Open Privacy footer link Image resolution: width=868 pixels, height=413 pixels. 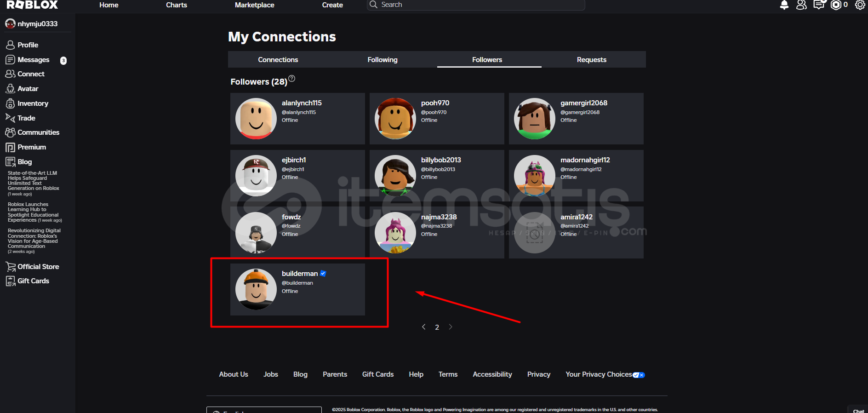click(x=539, y=374)
